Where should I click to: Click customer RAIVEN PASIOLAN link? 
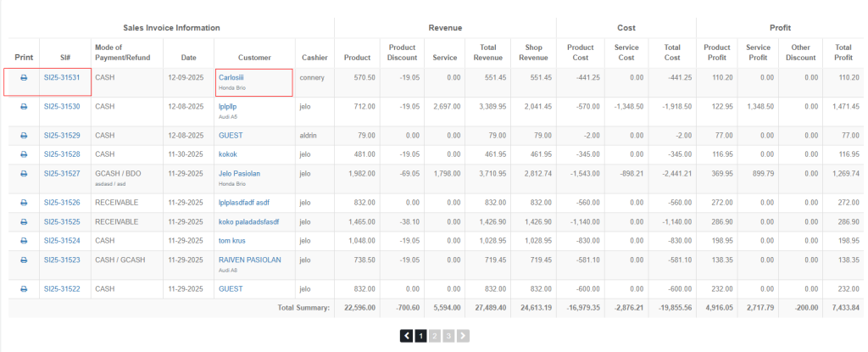[x=249, y=260]
